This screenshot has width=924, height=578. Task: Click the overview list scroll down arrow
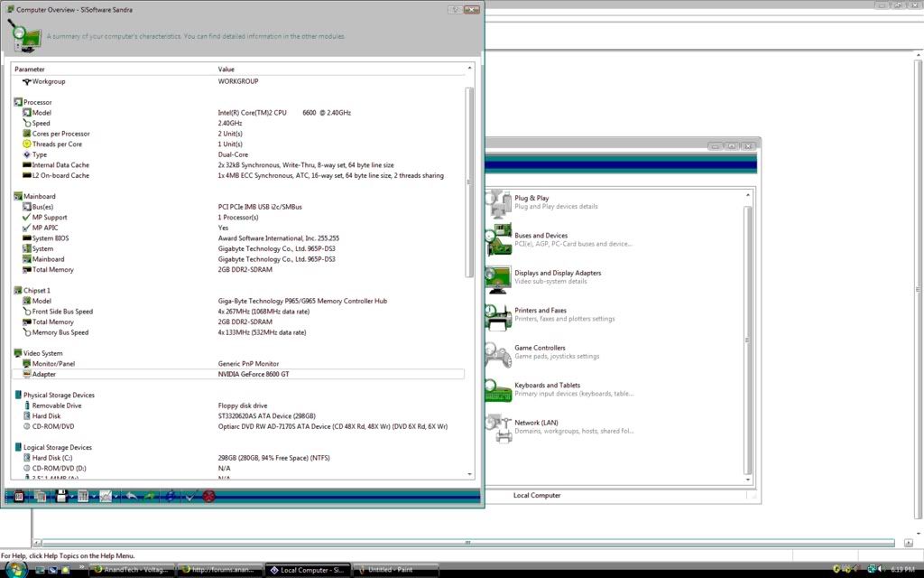coord(469,474)
